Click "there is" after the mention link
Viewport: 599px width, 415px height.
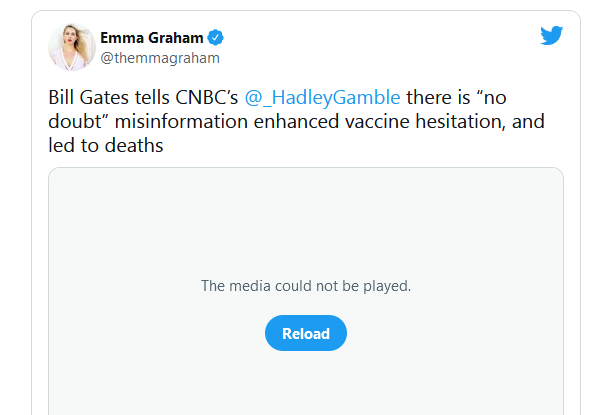438,97
